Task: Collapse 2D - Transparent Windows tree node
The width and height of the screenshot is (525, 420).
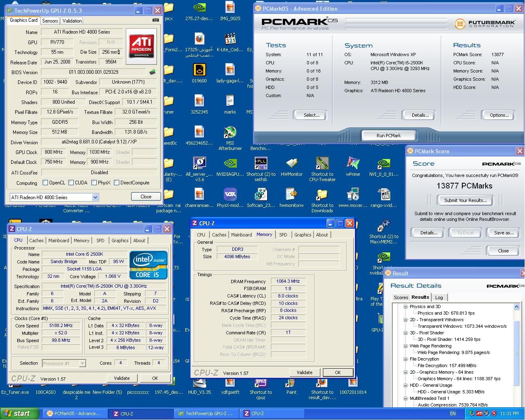Action: point(405,320)
